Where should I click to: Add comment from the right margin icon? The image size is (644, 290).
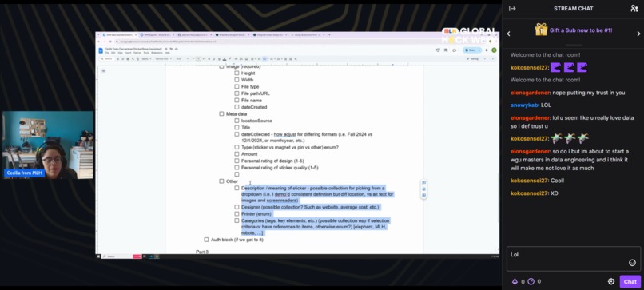click(x=423, y=182)
